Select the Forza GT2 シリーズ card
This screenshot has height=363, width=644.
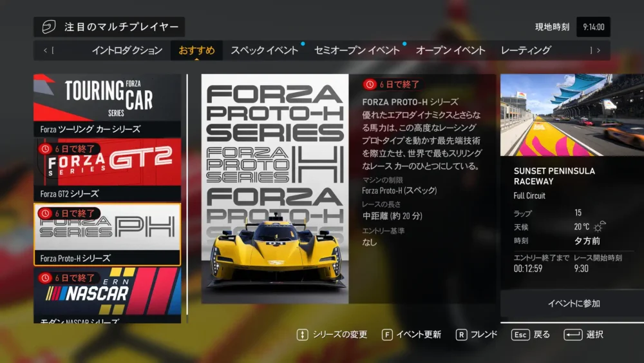pyautogui.click(x=107, y=170)
